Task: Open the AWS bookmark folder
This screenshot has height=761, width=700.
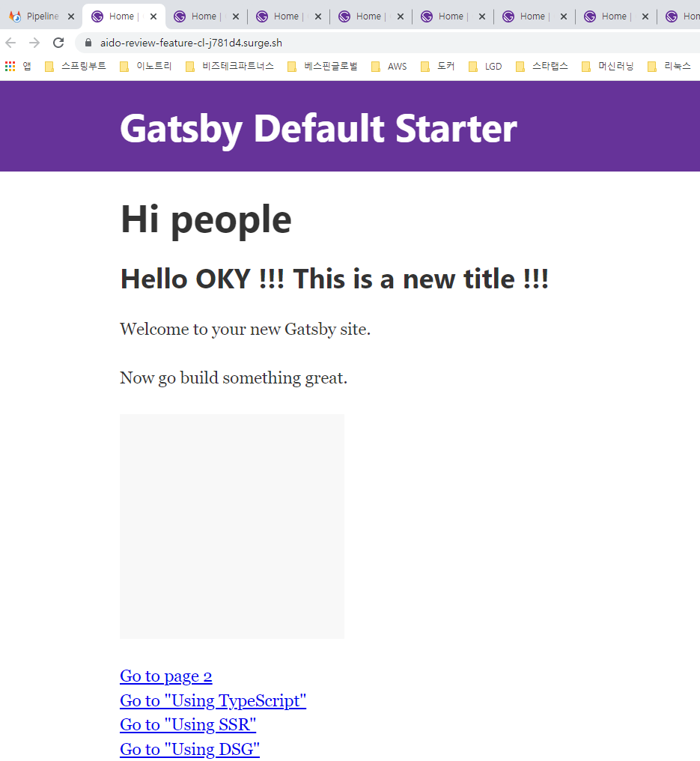Action: [389, 66]
